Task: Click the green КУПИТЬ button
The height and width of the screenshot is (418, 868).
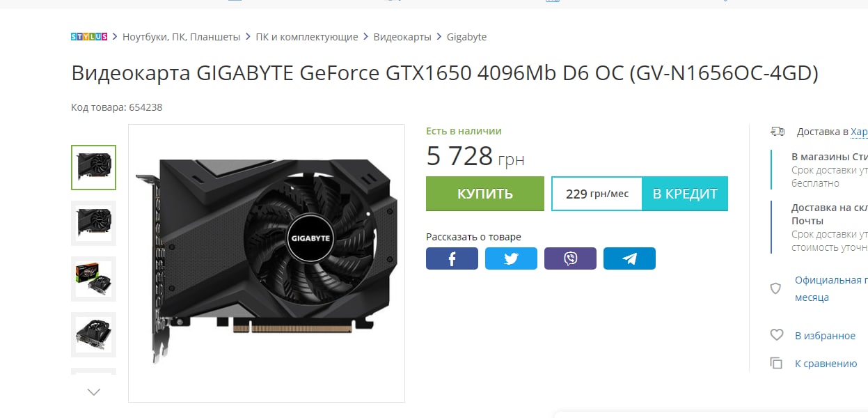Action: (485, 194)
